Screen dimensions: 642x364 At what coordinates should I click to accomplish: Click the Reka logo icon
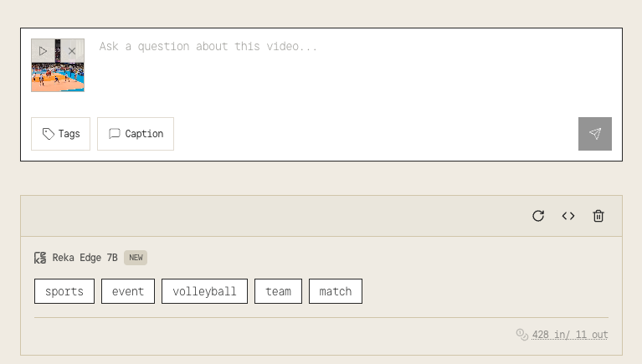[40, 258]
